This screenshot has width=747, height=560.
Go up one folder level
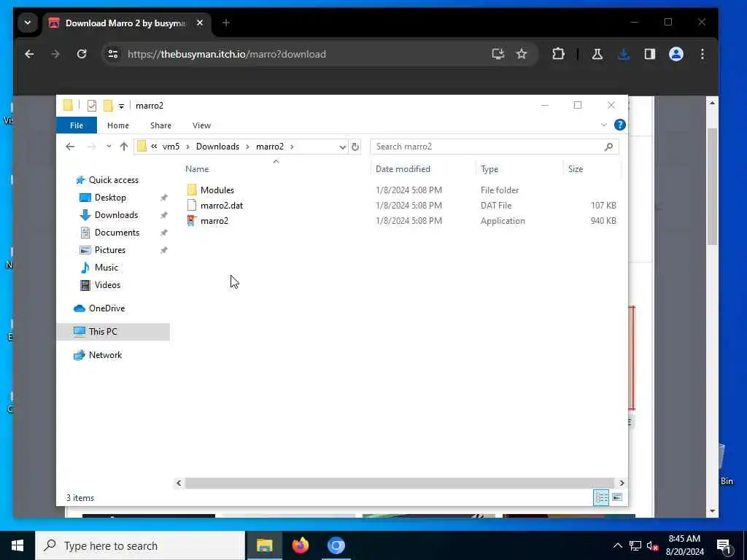(x=124, y=147)
